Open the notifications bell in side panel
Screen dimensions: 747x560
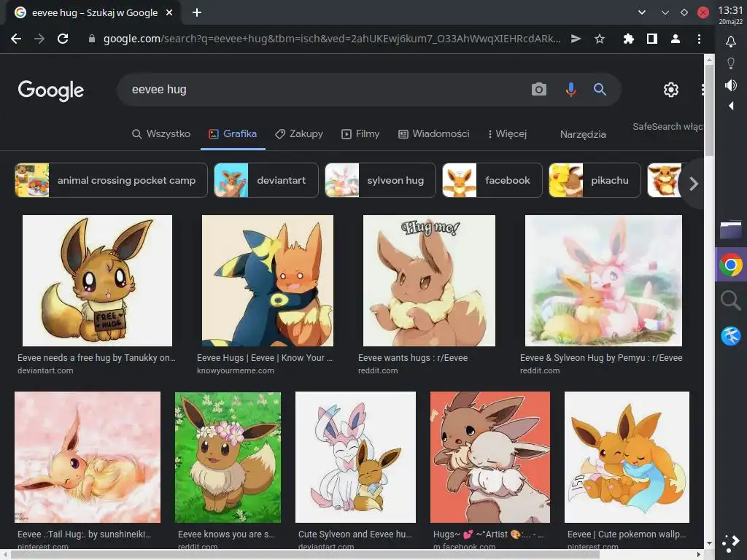(x=731, y=42)
